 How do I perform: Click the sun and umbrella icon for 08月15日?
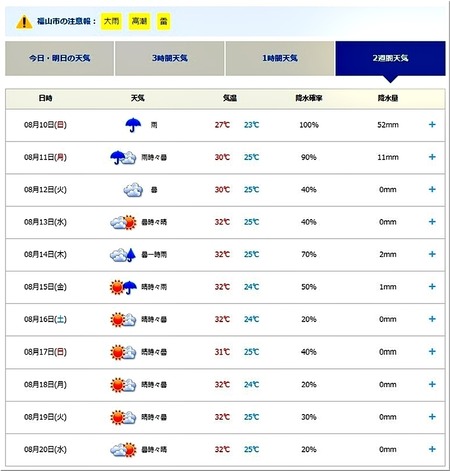[123, 287]
